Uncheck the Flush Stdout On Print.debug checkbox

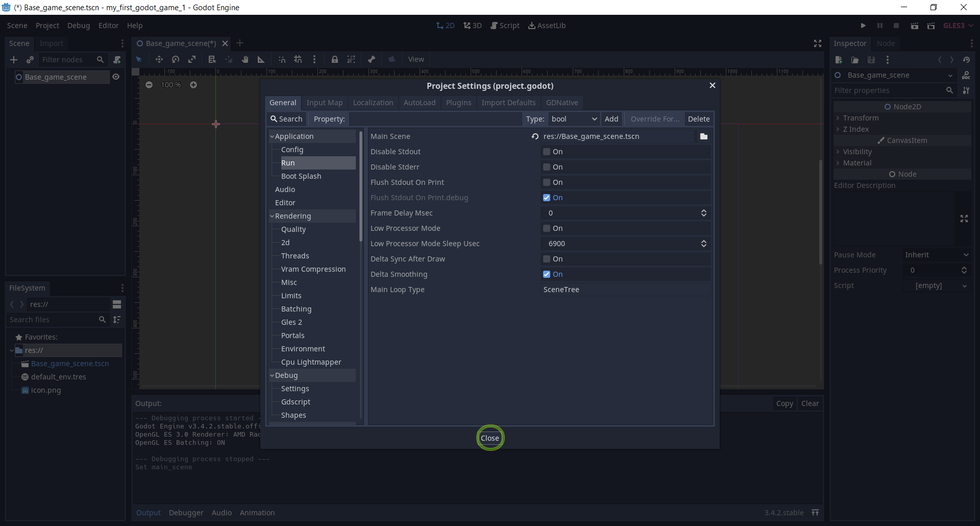tap(547, 198)
